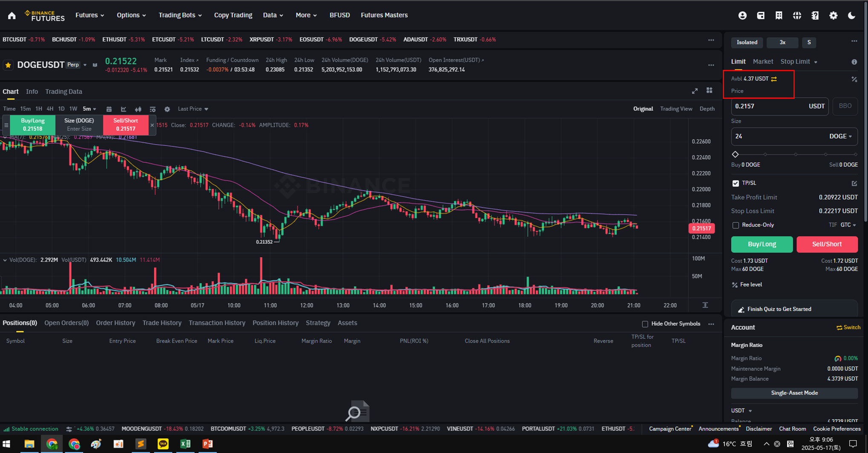Open the bottom ticker filter settings icon
Screen dimensions: 868x453
tap(69, 429)
